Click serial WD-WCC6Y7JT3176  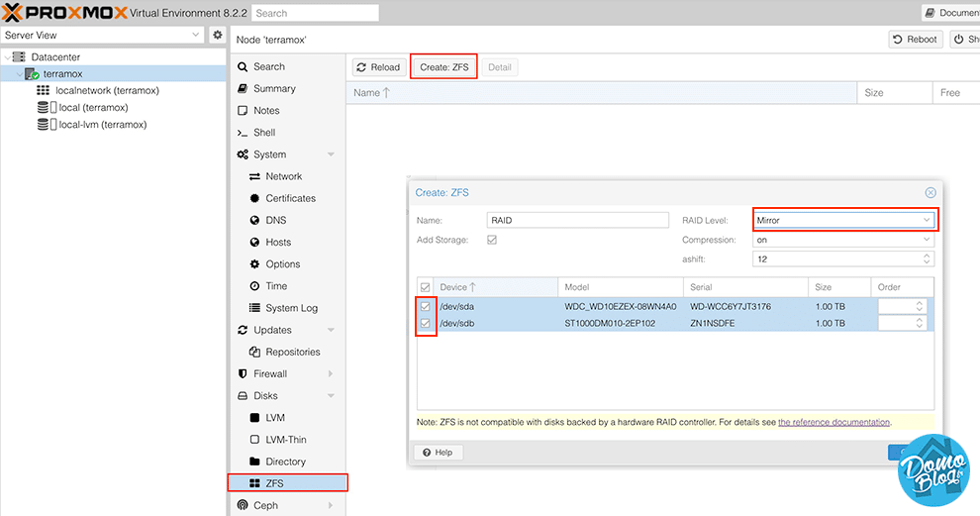(x=730, y=306)
